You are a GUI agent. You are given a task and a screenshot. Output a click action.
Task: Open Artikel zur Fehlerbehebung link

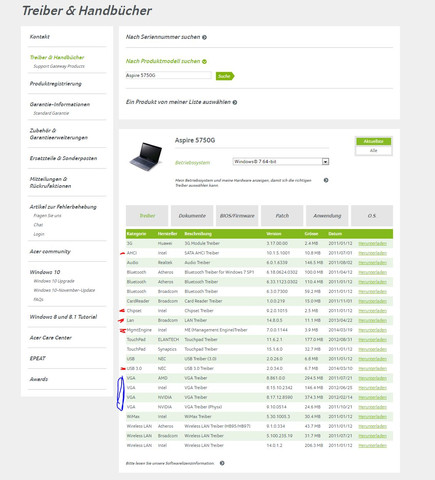pos(63,207)
